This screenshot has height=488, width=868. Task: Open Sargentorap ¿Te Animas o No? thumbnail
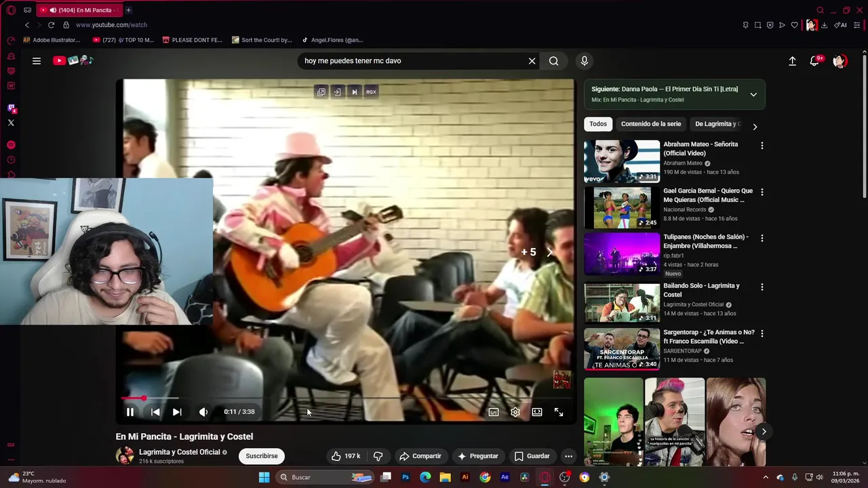click(x=622, y=349)
